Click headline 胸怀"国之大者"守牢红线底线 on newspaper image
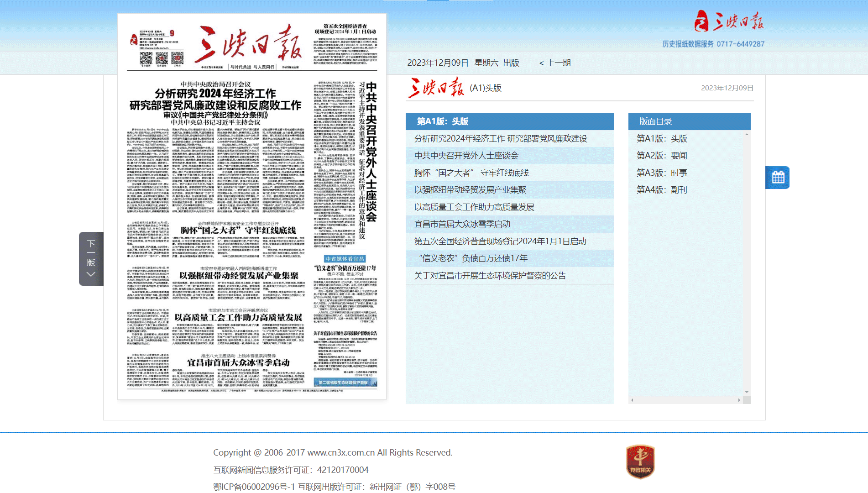This screenshot has width=868, height=493. (x=238, y=230)
